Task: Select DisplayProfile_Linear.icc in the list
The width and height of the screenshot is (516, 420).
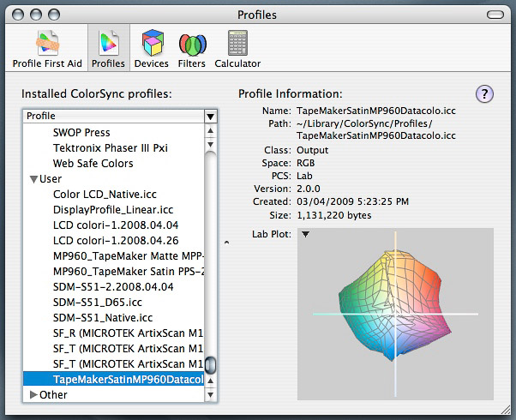Action: point(112,210)
